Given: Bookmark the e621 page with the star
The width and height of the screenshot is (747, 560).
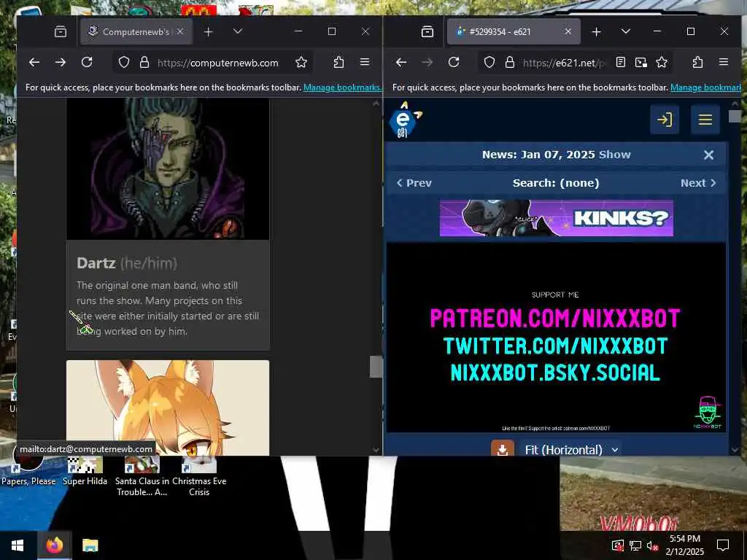Looking at the screenshot, I should point(662,63).
